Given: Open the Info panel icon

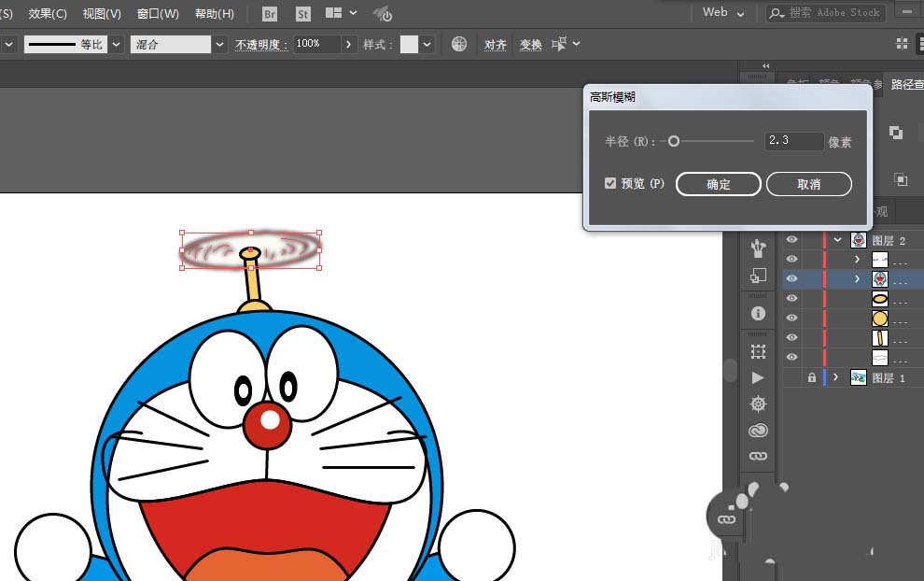Looking at the screenshot, I should (758, 314).
